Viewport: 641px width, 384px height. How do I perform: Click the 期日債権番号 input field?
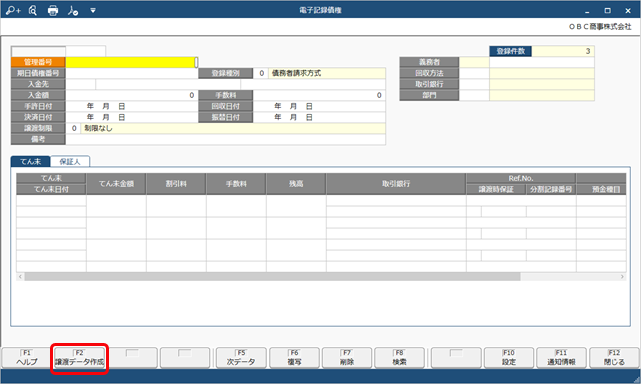[132, 73]
